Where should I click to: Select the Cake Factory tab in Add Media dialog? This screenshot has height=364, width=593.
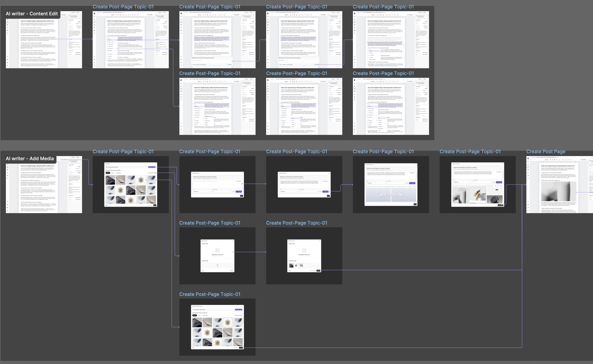tap(118, 173)
